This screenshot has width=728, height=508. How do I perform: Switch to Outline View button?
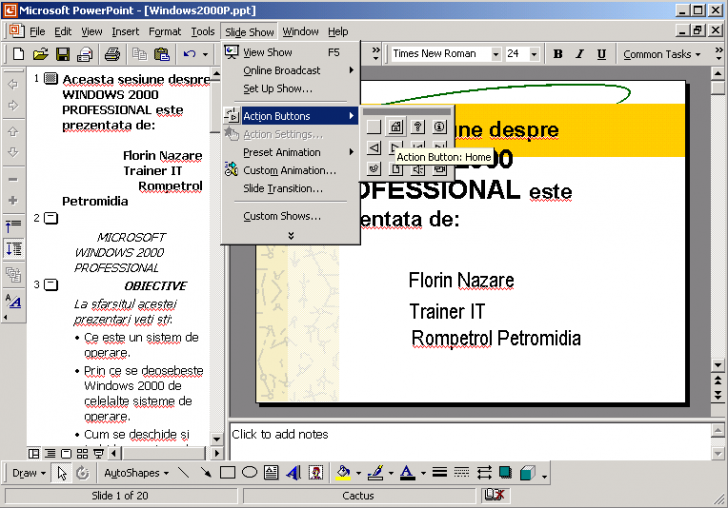(50, 453)
